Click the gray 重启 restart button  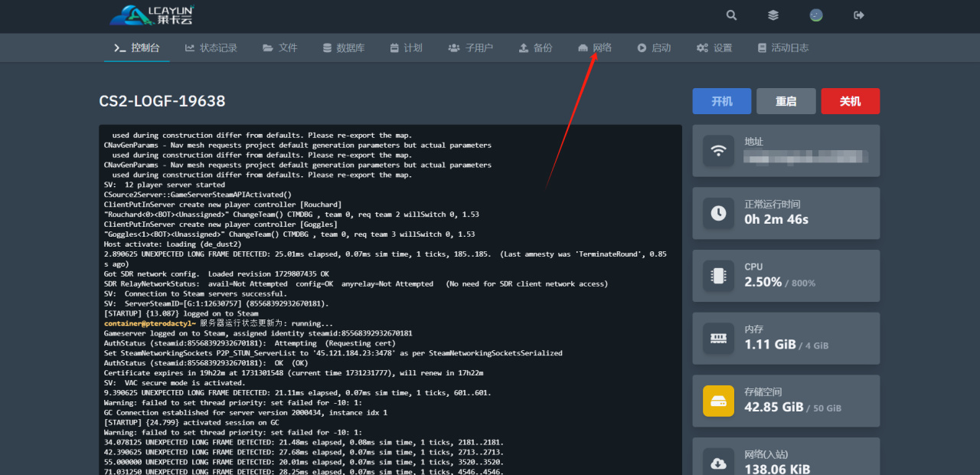point(786,101)
